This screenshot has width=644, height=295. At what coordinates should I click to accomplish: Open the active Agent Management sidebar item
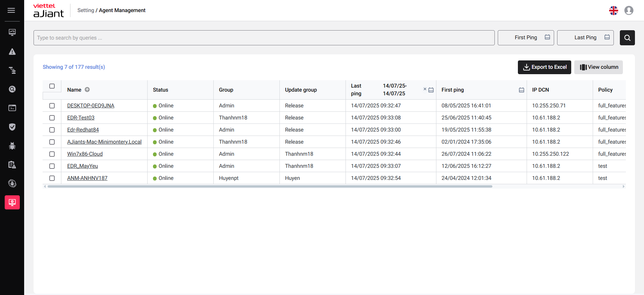click(x=12, y=202)
